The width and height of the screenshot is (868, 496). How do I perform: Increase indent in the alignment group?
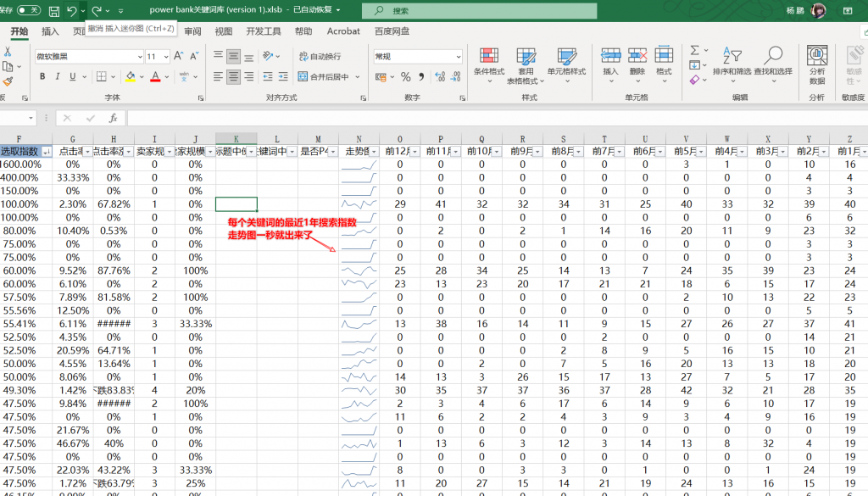tap(283, 76)
